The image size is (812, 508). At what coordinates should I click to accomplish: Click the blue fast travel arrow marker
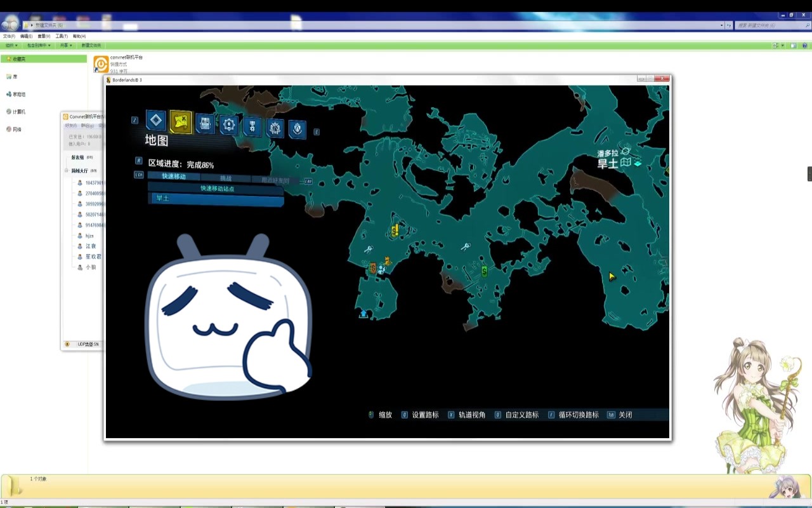[363, 314]
